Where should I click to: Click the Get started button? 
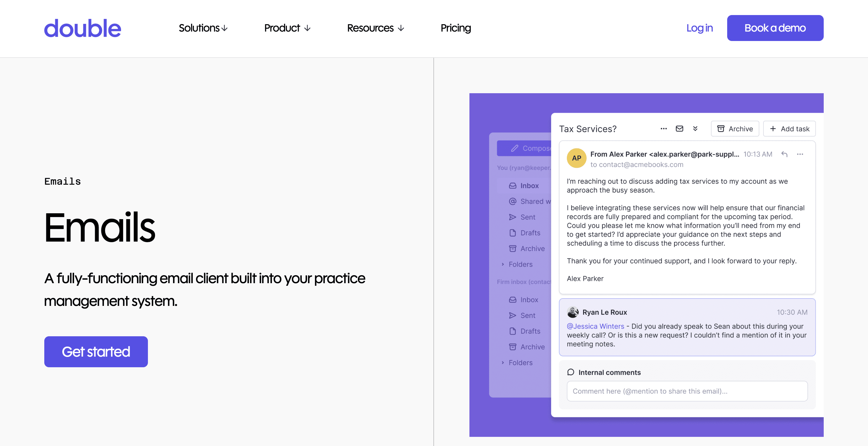pyautogui.click(x=96, y=352)
